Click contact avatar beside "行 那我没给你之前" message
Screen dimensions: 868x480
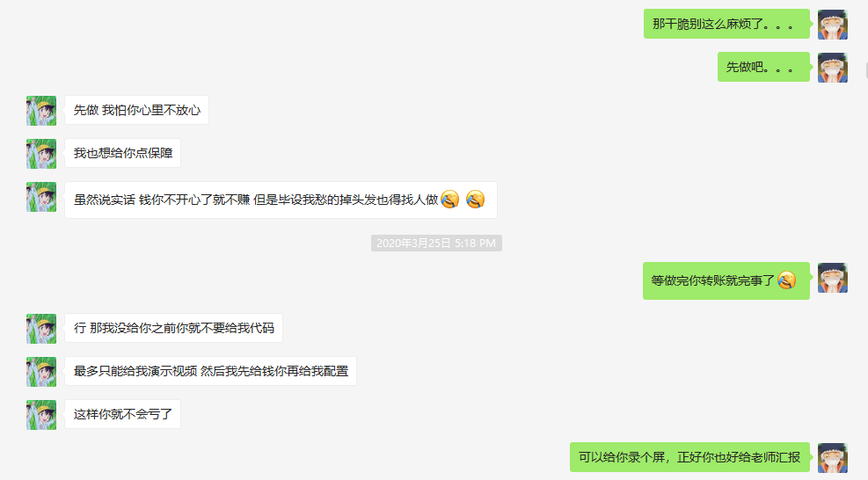click(41, 328)
